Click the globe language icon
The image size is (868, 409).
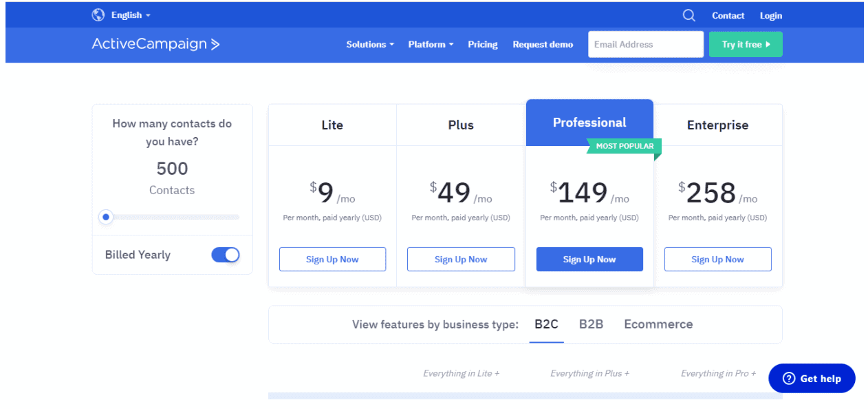98,15
